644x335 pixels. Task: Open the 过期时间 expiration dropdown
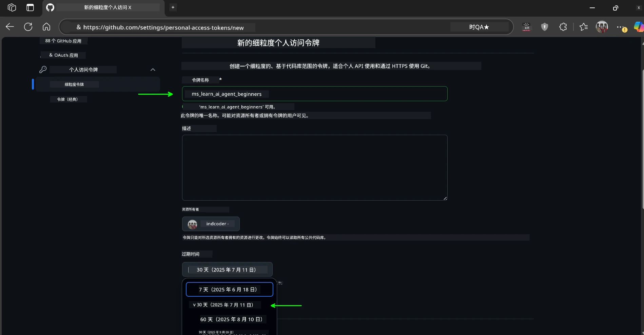pos(227,269)
